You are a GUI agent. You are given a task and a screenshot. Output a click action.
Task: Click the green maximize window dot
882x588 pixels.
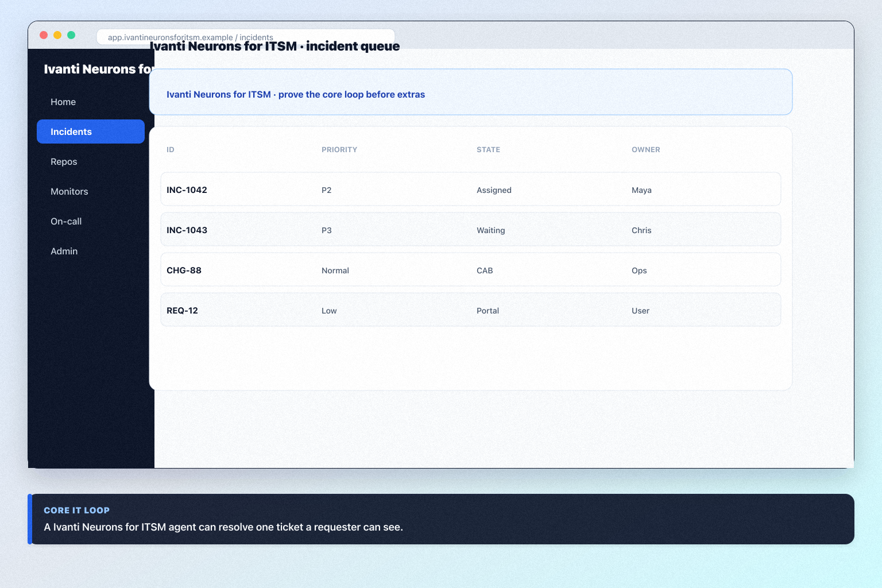coord(71,35)
